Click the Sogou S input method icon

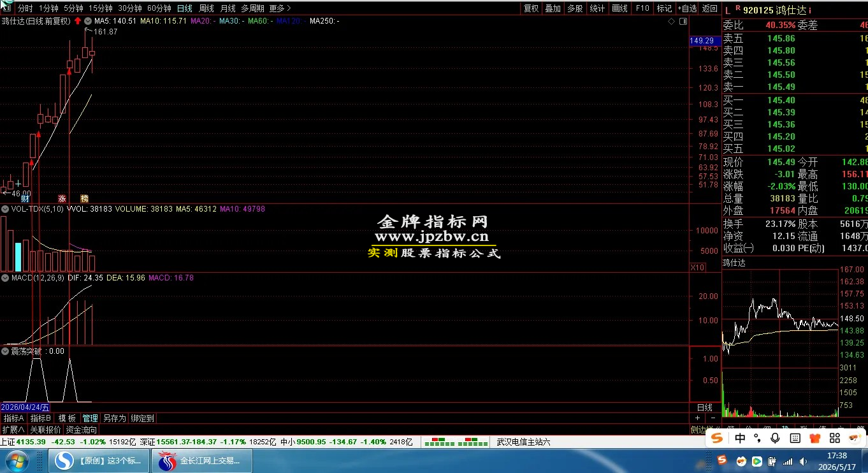(x=718, y=438)
